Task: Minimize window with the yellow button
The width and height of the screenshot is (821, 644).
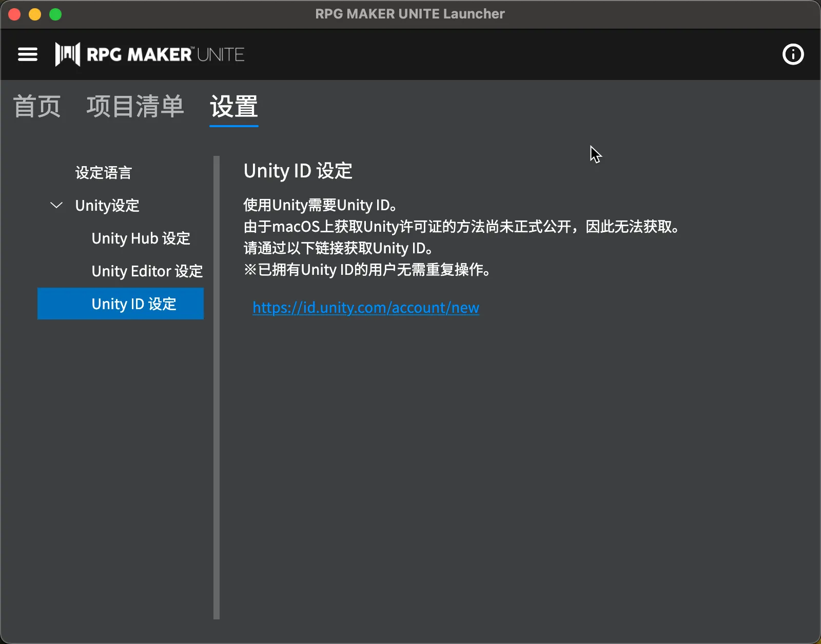Action: tap(35, 14)
